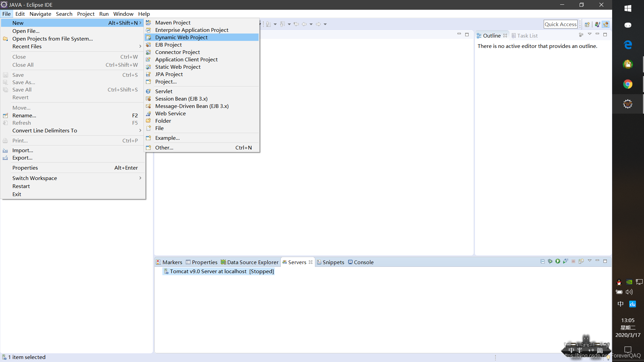The height and width of the screenshot is (362, 644).
Task: Select Dynamic Web Project menu entry
Action: (181, 37)
